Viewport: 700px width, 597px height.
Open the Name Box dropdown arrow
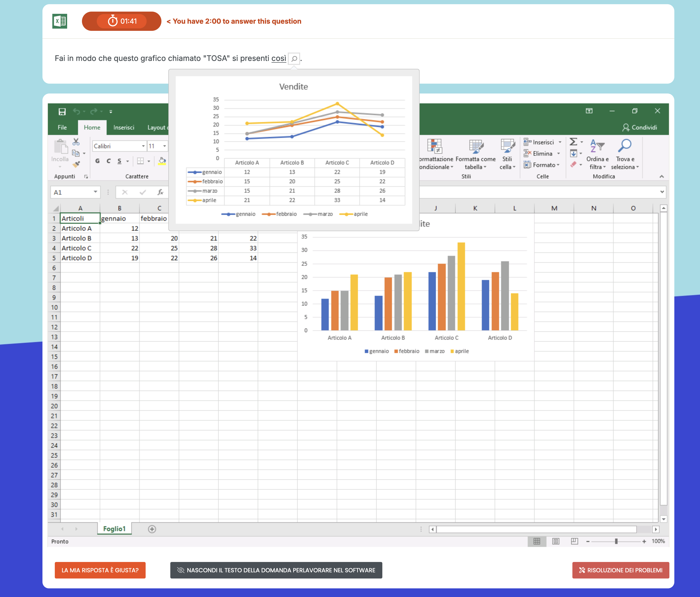click(95, 192)
